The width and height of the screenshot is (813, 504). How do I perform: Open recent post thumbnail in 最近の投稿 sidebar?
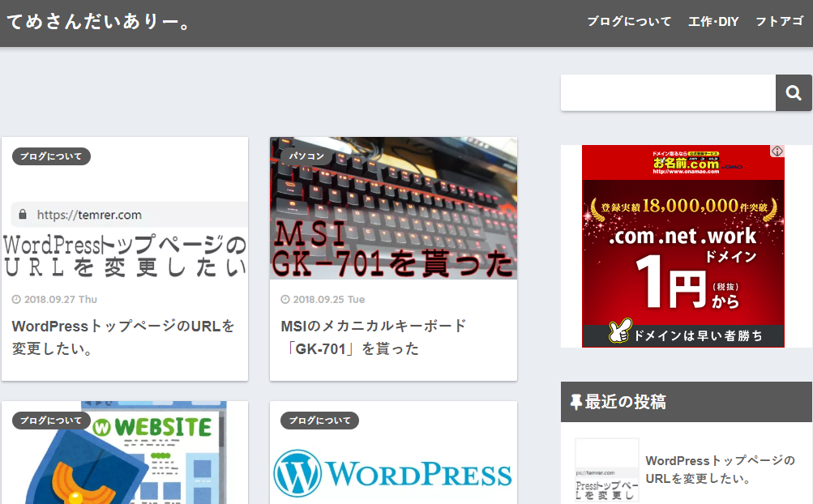(606, 470)
